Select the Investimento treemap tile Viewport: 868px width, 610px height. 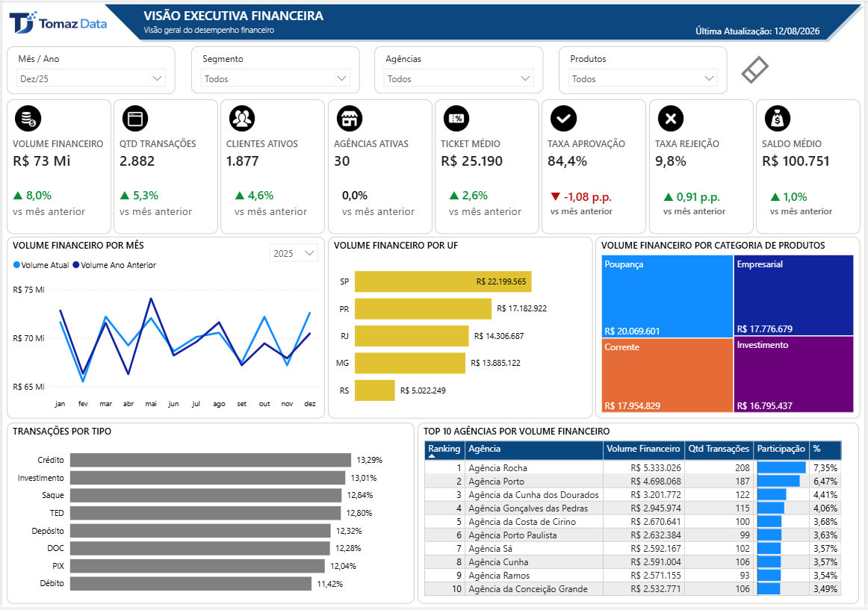tap(793, 374)
